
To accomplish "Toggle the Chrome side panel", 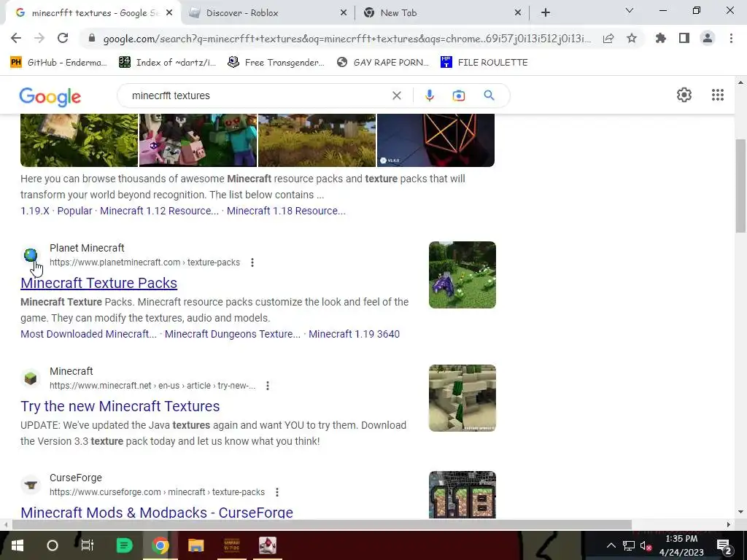I will [x=684, y=38].
